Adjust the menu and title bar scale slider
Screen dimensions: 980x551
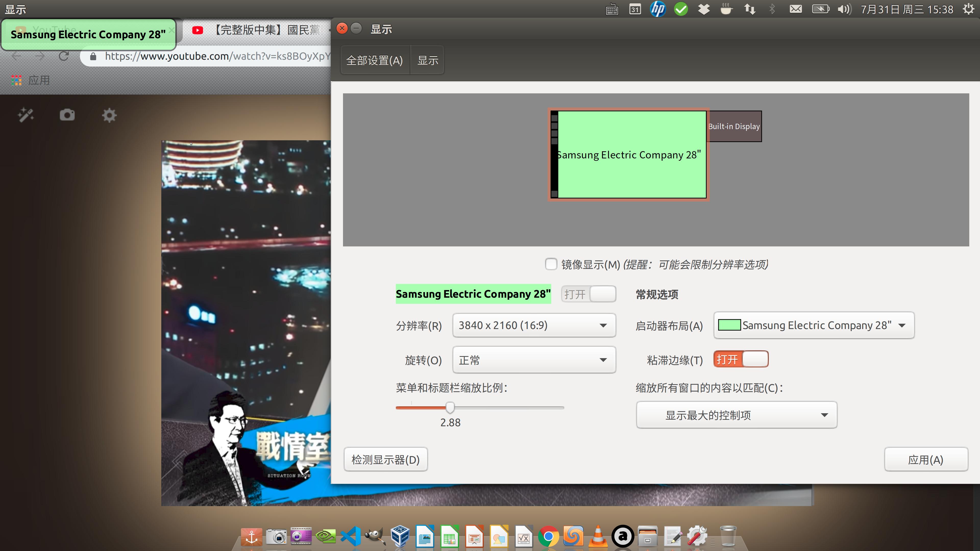point(450,408)
